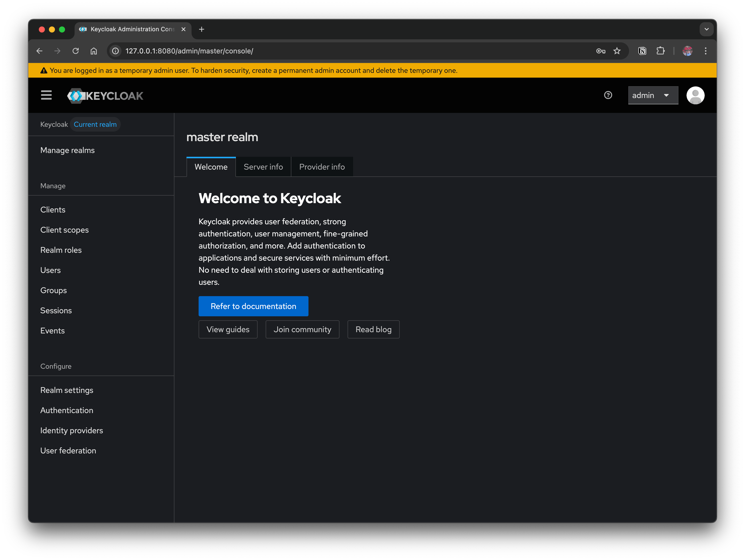Open Events in the sidebar

101,331
